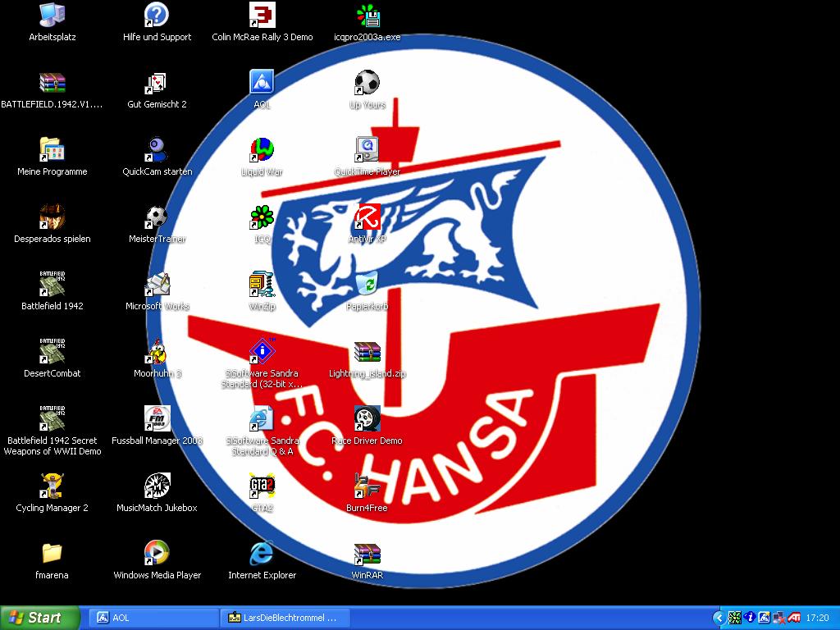The width and height of the screenshot is (840, 630).
Task: Select the Lightning_island.zip archive
Action: click(367, 352)
